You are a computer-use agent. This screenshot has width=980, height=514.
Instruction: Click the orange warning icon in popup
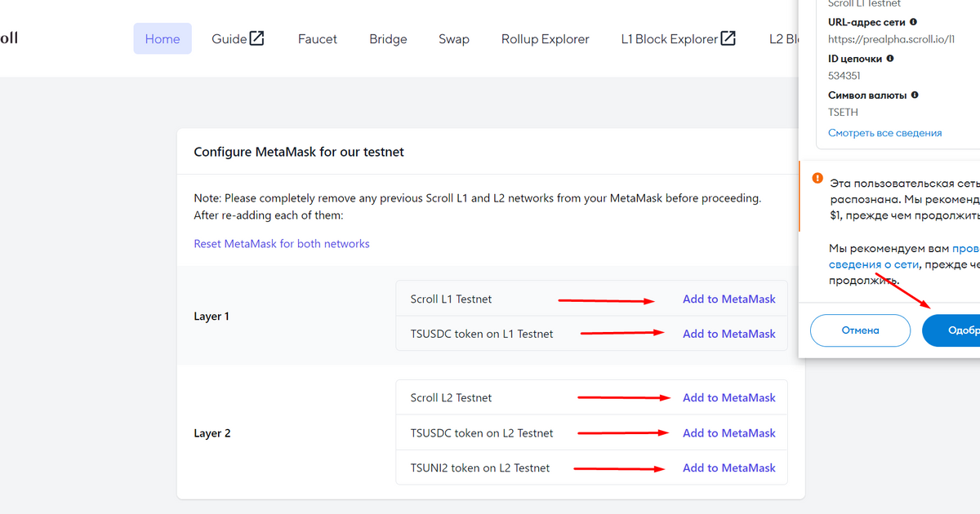[817, 178]
